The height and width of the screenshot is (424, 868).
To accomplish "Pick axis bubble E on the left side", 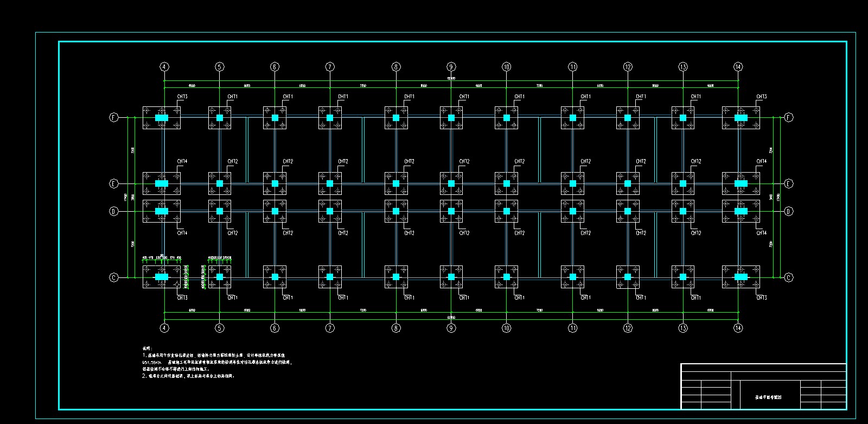I will coord(114,184).
